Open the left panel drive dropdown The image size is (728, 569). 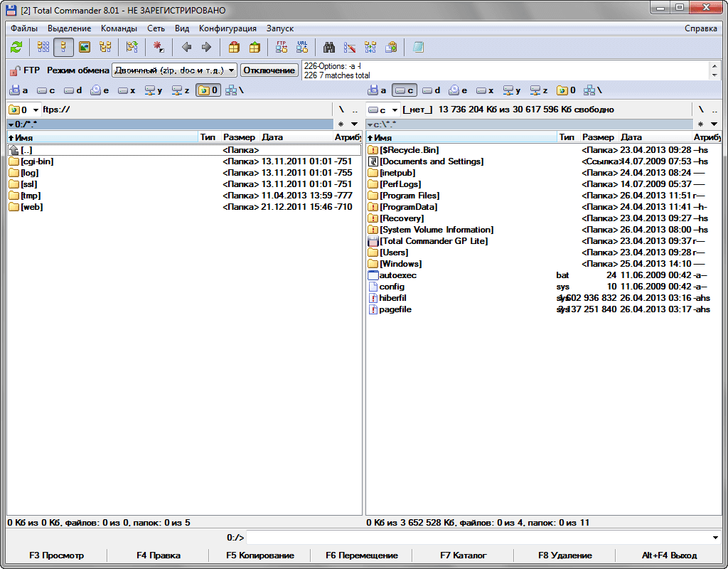24,110
